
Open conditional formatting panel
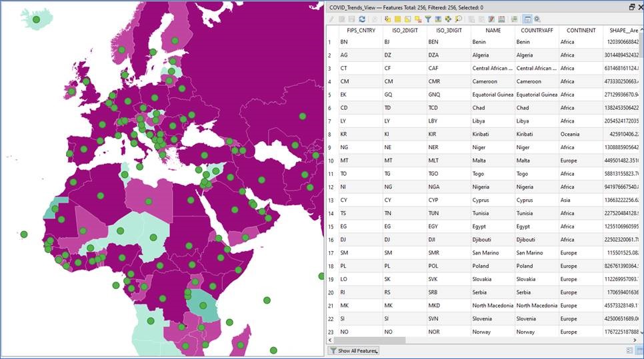(514, 19)
